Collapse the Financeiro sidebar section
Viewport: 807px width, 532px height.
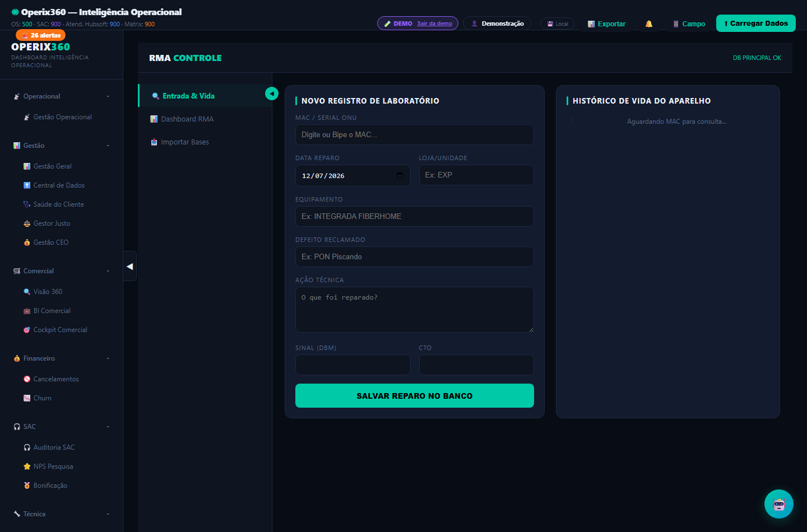(x=62, y=358)
